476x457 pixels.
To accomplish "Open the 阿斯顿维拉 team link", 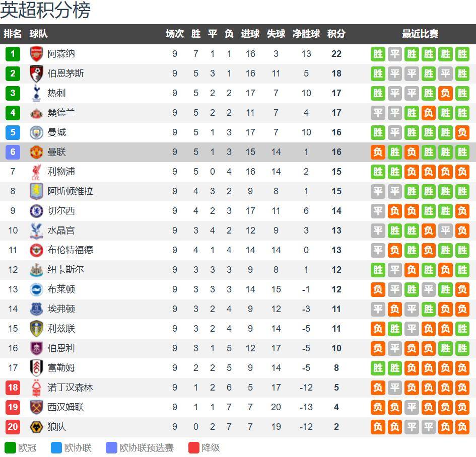I will (x=70, y=191).
